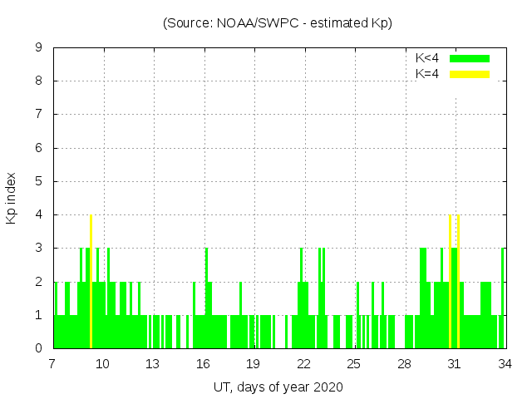Click y-axis tick label 5

pyautogui.click(x=38, y=181)
